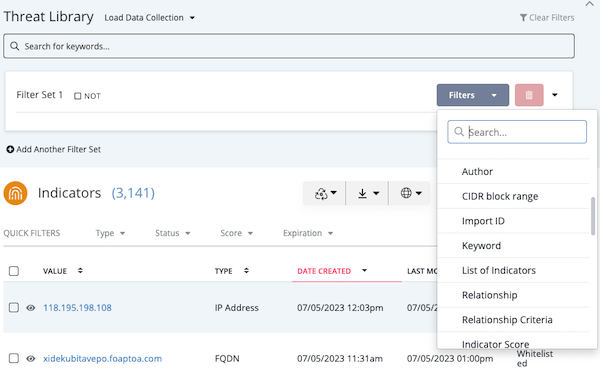Choose List of Indicators filter option
Viewport: 600px width, 372px height.
point(513,270)
